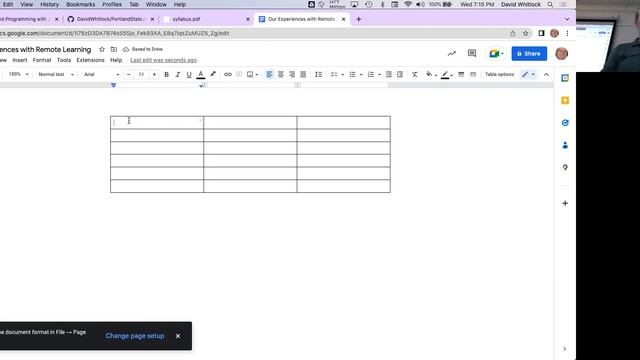
Task: Select left align
Action: [x=269, y=74]
